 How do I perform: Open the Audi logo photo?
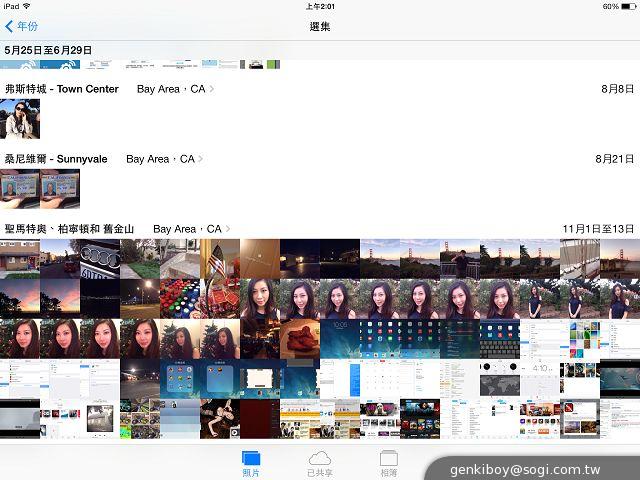[100, 259]
